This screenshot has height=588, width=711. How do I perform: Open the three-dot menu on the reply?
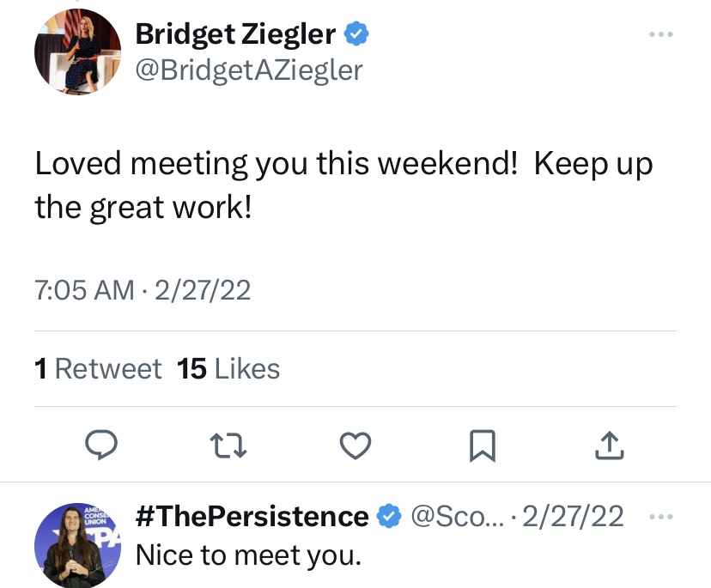(x=661, y=517)
